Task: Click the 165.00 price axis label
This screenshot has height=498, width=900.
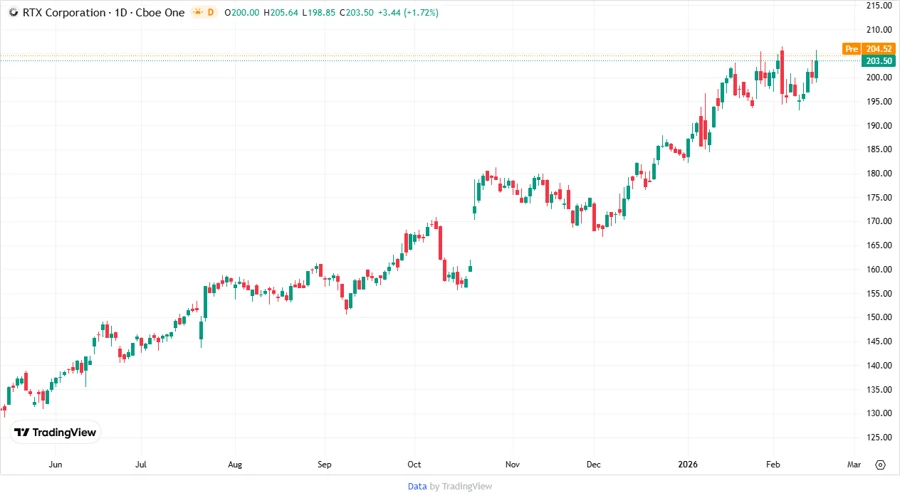Action: tap(879, 245)
